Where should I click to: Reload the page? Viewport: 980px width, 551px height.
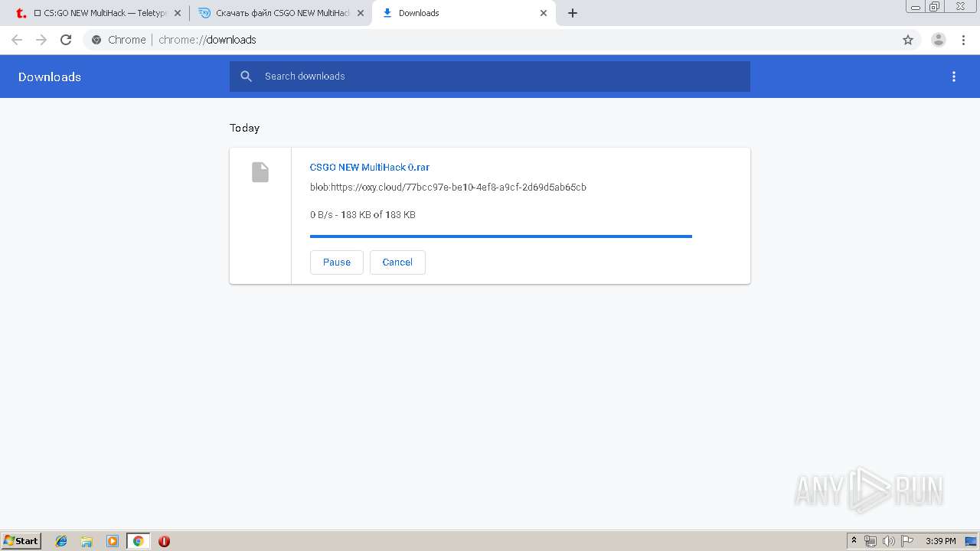click(66, 40)
